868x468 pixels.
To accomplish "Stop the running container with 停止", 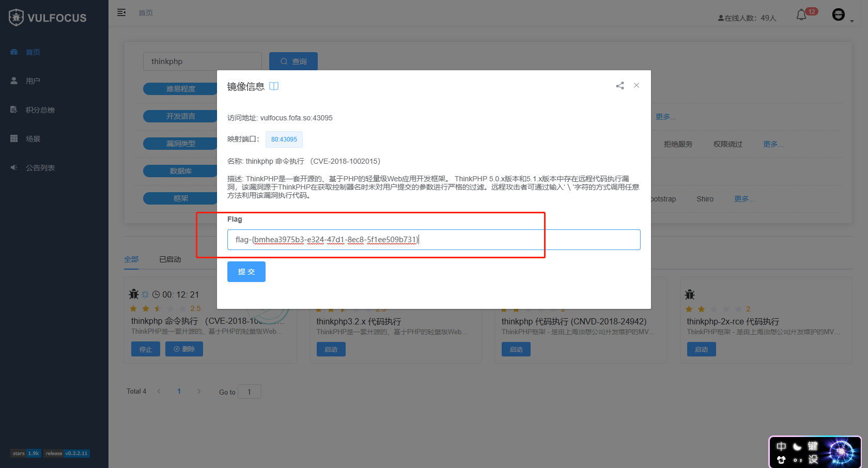I will (145, 349).
